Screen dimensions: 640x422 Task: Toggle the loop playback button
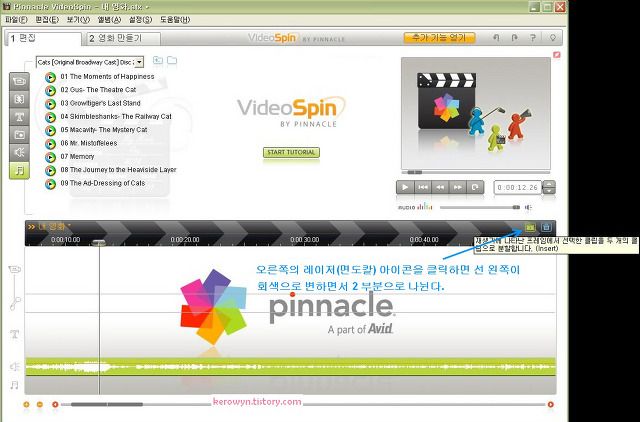(x=475, y=187)
